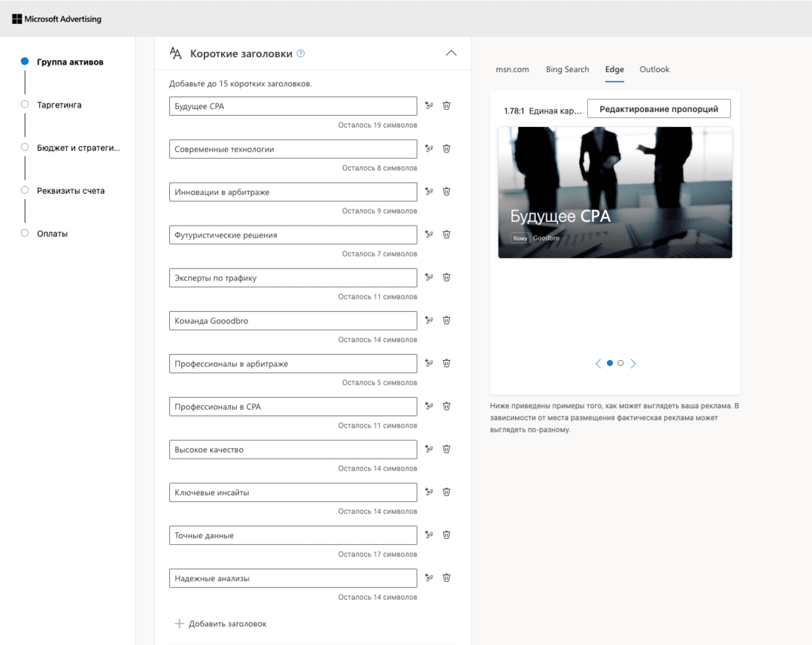Click inside the "Футуристические решения" input field

(x=293, y=235)
